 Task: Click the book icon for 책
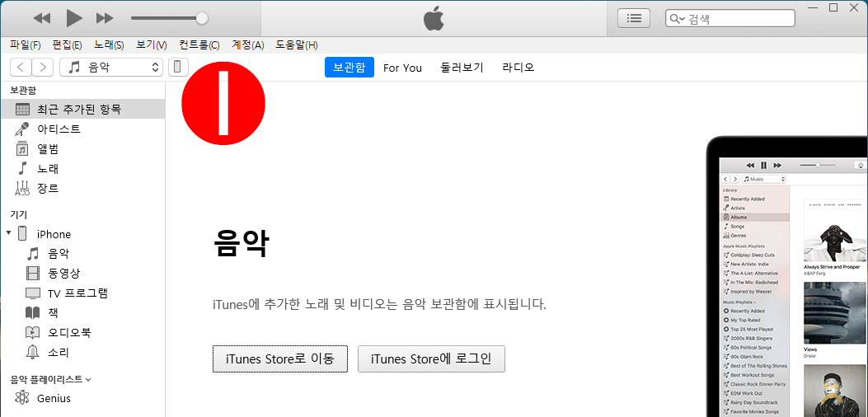click(33, 313)
